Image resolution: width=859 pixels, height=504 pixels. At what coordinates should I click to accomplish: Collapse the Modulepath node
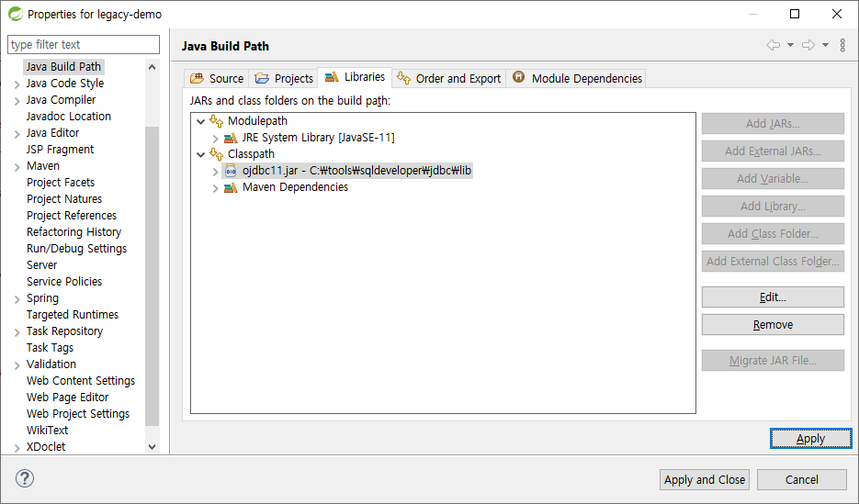200,121
